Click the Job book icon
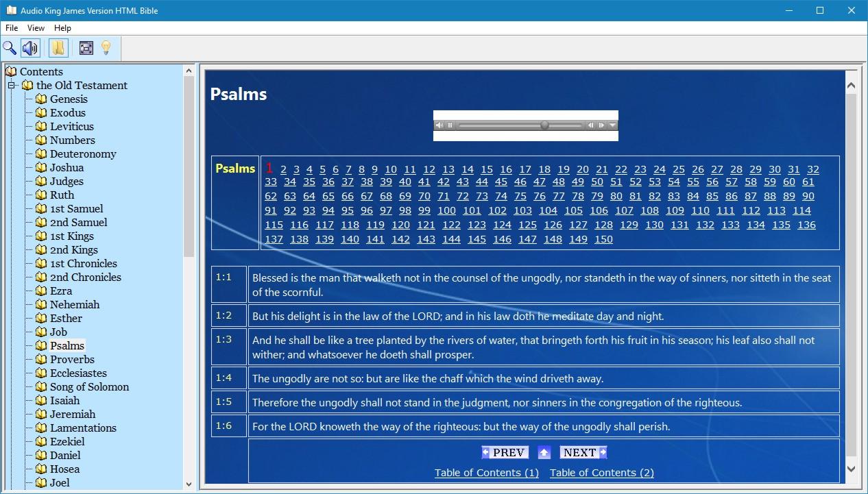This screenshot has width=868, height=494. point(41,332)
